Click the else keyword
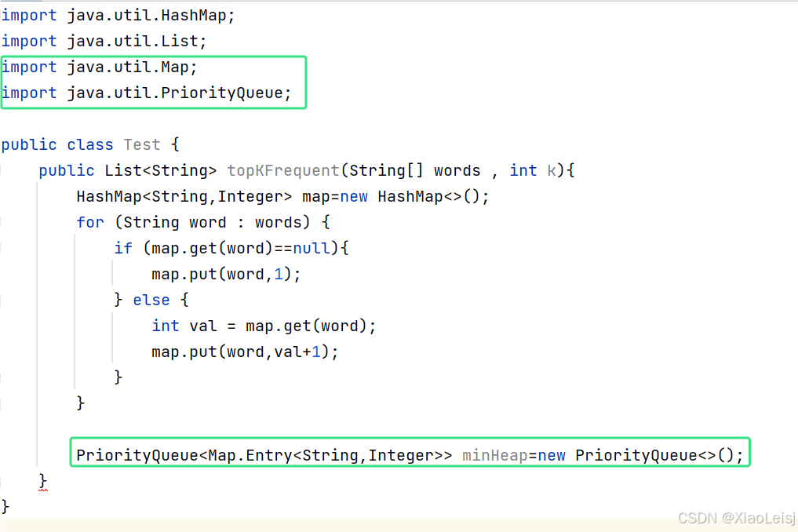Image resolution: width=798 pixels, height=532 pixels. click(151, 300)
